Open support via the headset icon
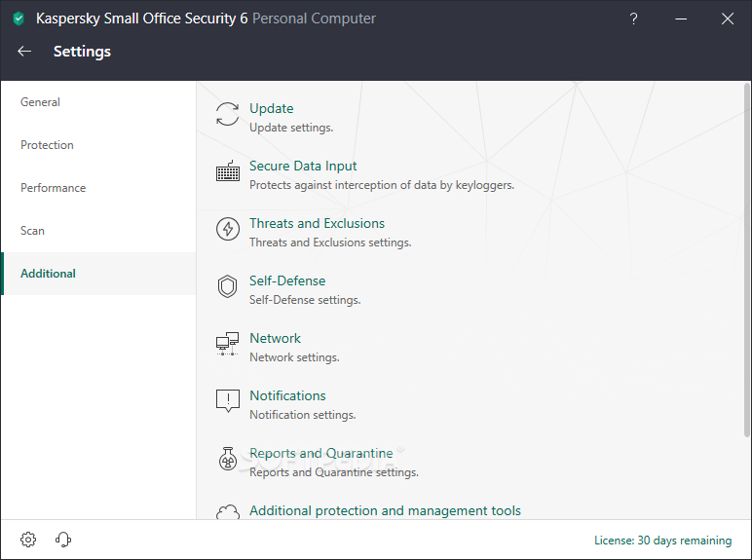Viewport: 752px width, 560px height. (x=63, y=540)
